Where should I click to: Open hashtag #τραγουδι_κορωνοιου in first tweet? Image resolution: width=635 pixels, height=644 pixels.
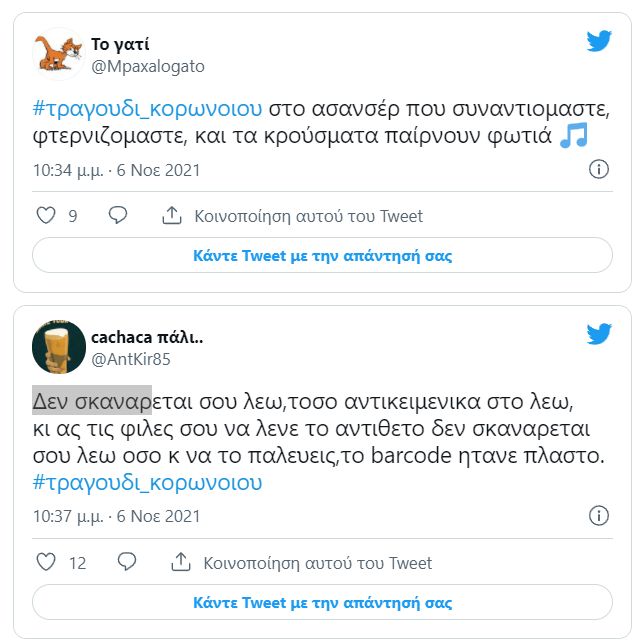point(147,108)
